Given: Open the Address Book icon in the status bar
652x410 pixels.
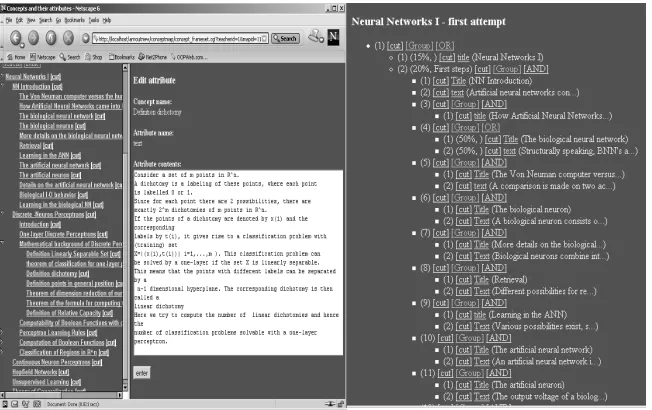Looking at the screenshot, I should [x=37, y=404].
